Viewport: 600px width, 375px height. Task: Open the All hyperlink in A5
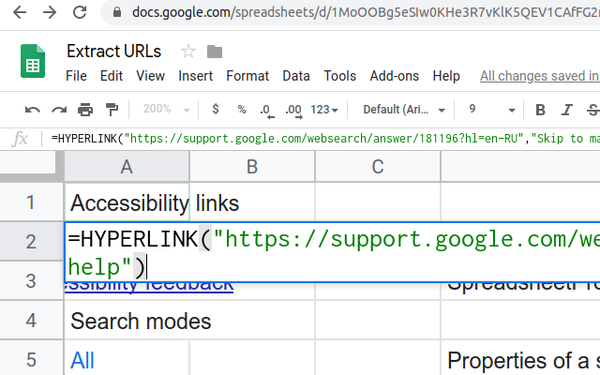point(82,360)
